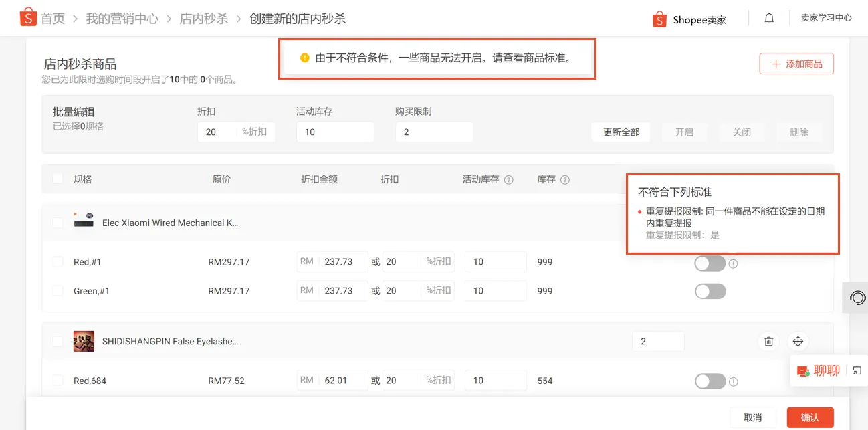Click the 添加商品 button

(x=796, y=63)
